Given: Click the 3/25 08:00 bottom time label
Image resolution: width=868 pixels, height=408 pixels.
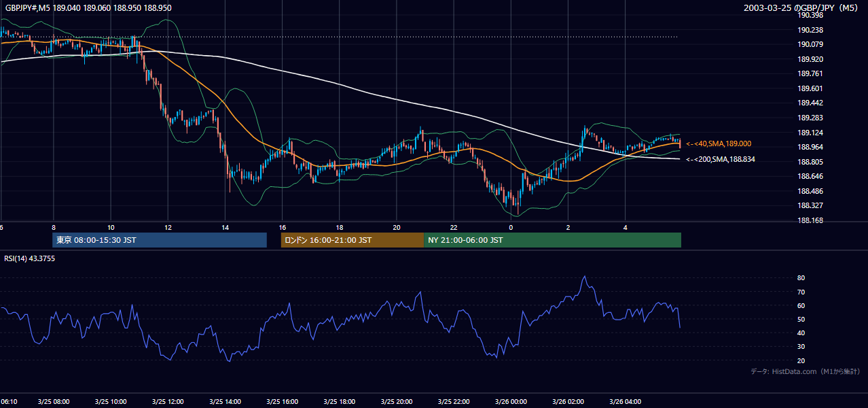Looking at the screenshot, I should [x=53, y=402].
